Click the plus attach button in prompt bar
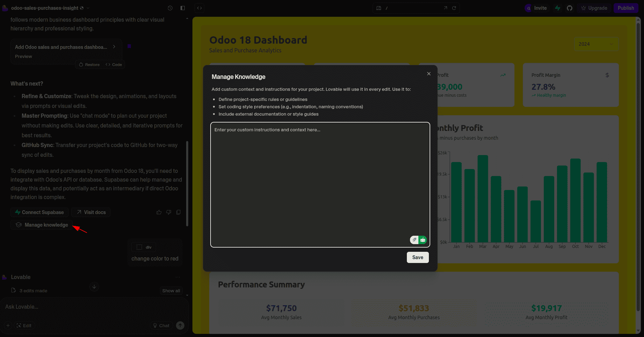Screen dimensions: 644x337 pos(8,325)
